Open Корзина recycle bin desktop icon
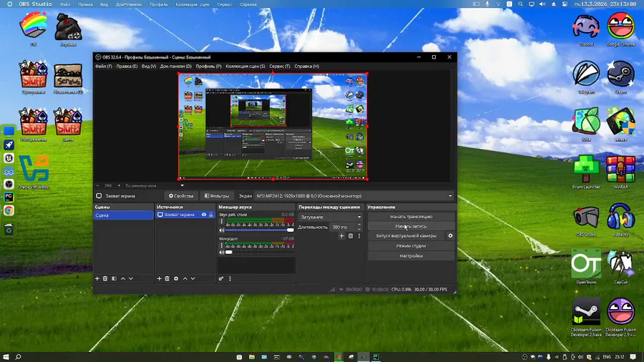The width and height of the screenshot is (644, 362). [68, 30]
